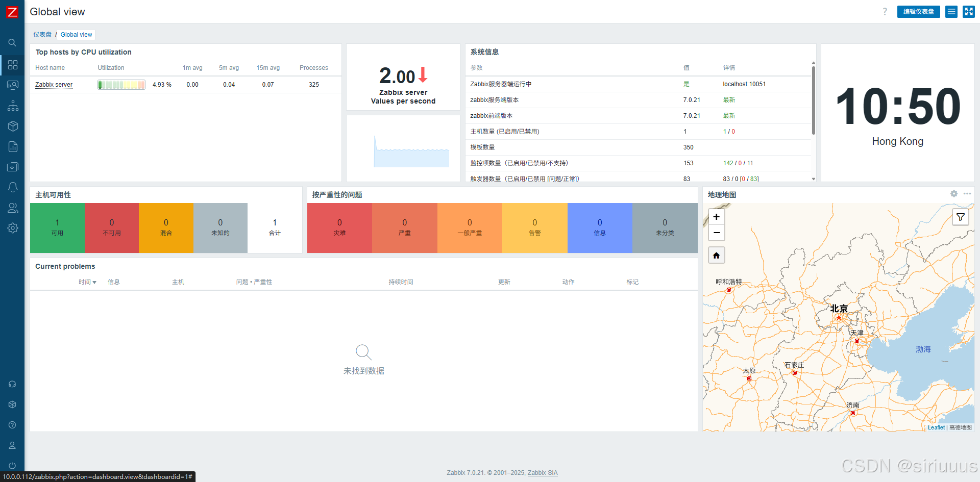Click the 呼和浩特 marker on the map
Screen dimensions: 980x482
[729, 290]
